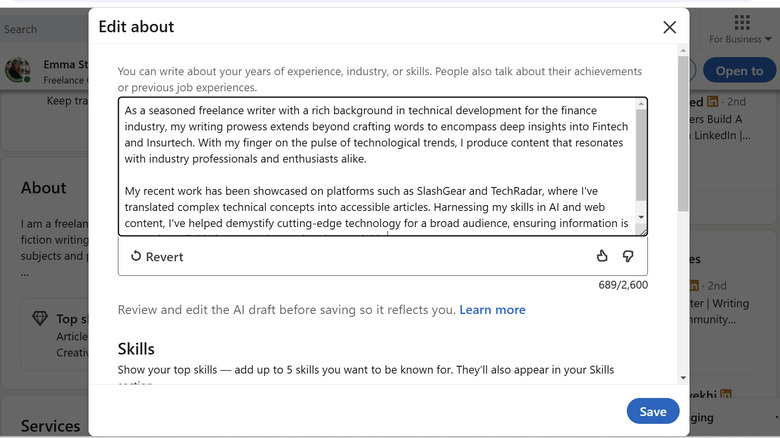The width and height of the screenshot is (780, 438).
Task: Click inside the About text area
Action: click(376, 165)
